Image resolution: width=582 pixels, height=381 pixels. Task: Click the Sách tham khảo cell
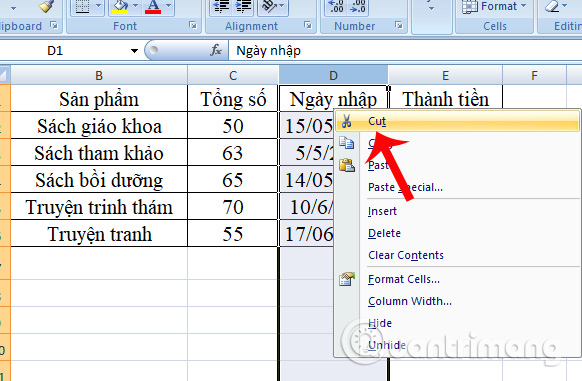point(99,153)
